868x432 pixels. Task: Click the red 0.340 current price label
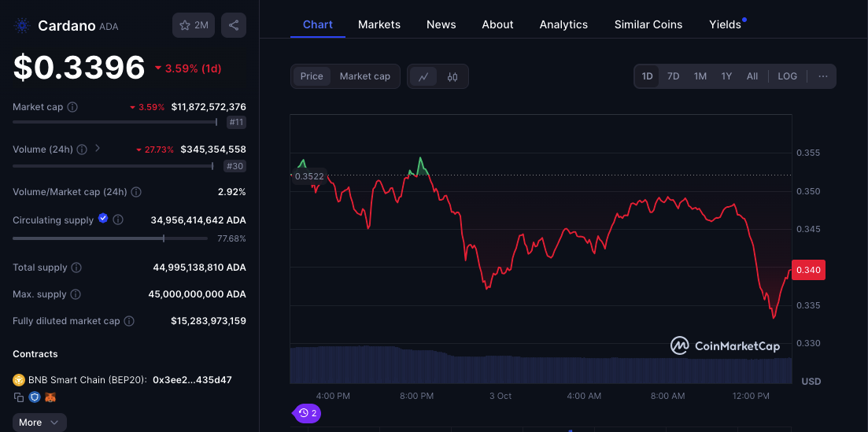(x=809, y=270)
